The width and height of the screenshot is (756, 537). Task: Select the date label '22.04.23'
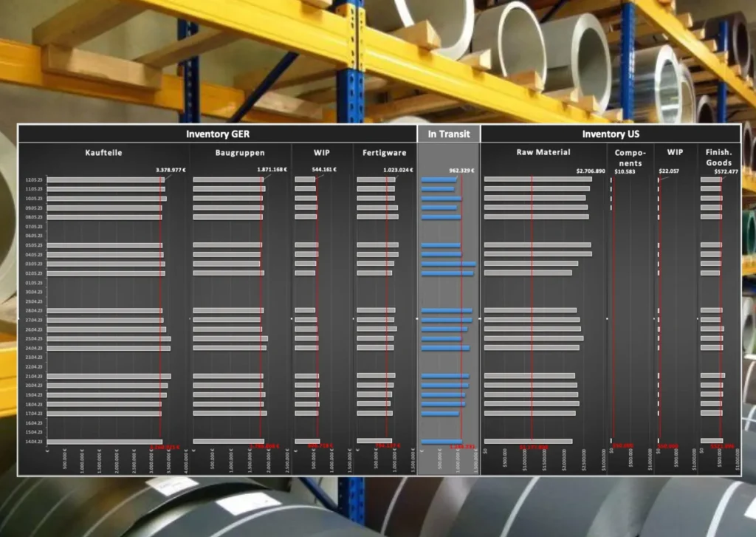34,366
